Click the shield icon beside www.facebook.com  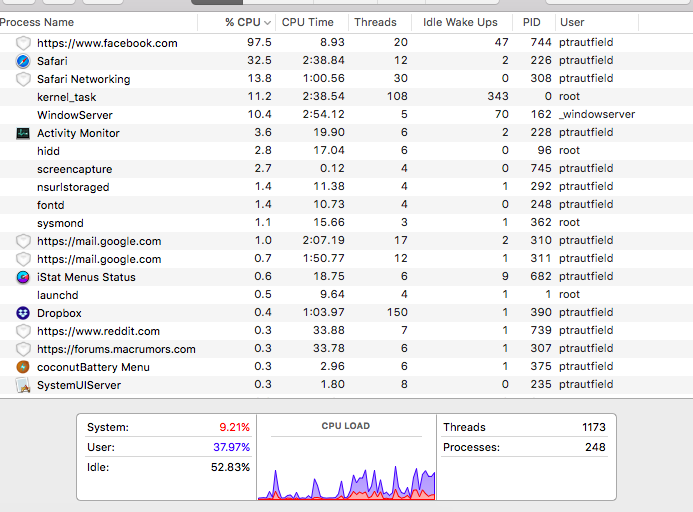coord(23,43)
